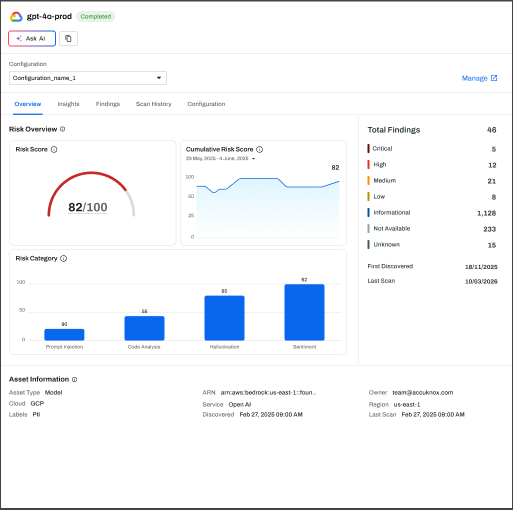
Task: Click the Asset Information info icon
Action: [75, 379]
